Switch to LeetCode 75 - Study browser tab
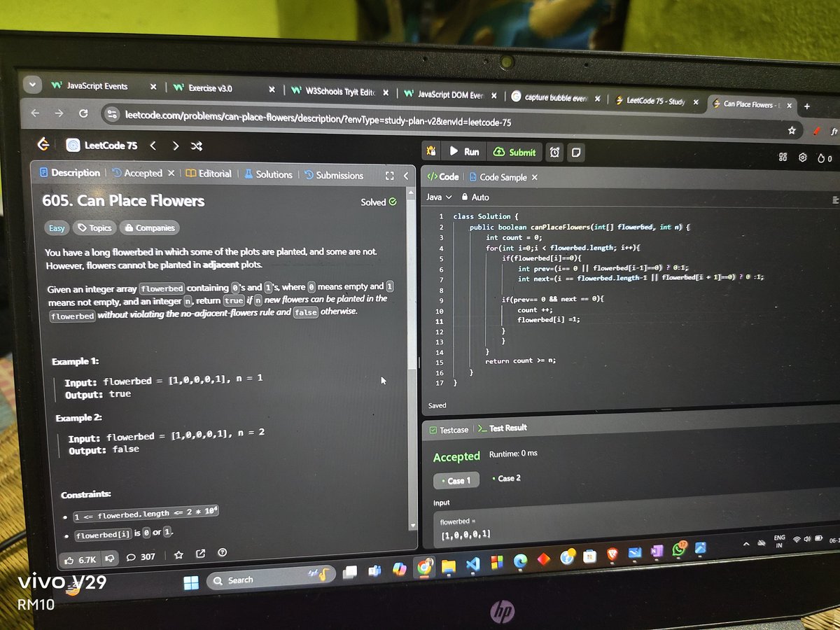840x630 pixels. click(651, 101)
